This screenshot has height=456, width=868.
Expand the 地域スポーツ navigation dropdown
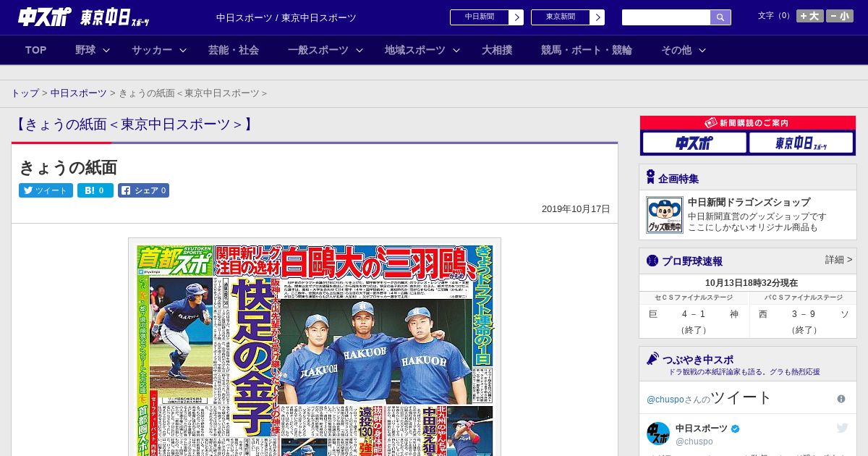(422, 50)
